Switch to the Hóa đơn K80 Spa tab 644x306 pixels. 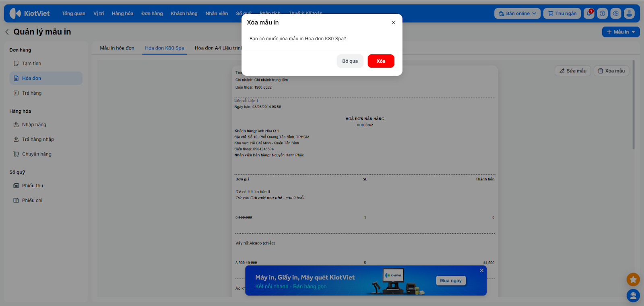(x=165, y=48)
